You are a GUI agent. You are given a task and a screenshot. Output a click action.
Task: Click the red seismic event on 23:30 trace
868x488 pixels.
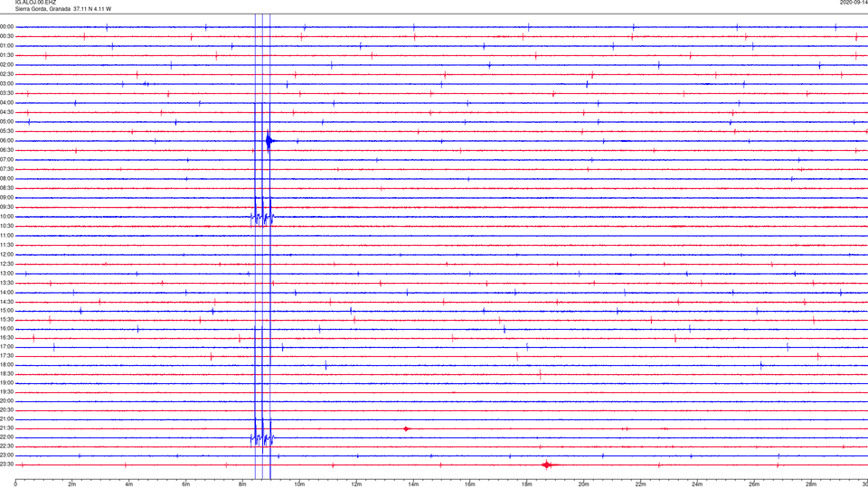click(x=548, y=465)
